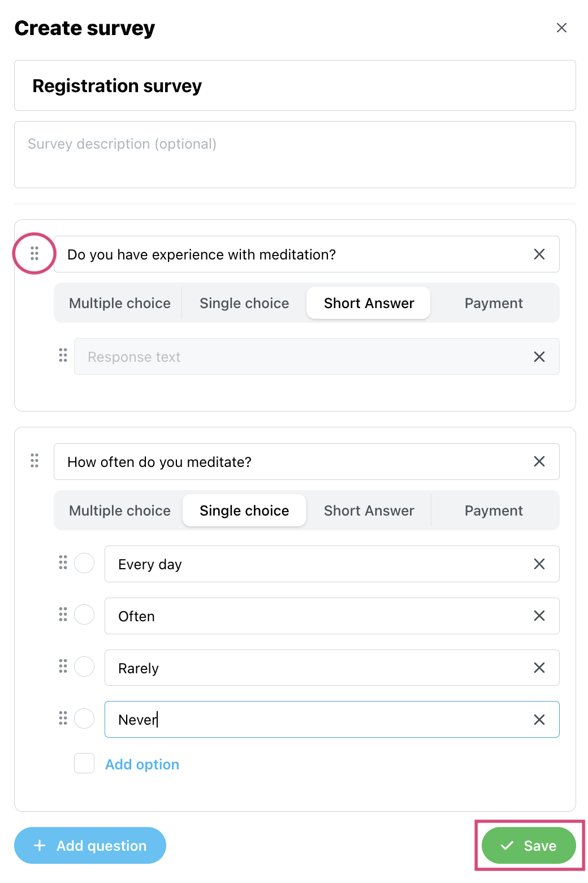Viewport: 588px width, 883px height.
Task: Set first question type to Payment
Action: (x=494, y=303)
